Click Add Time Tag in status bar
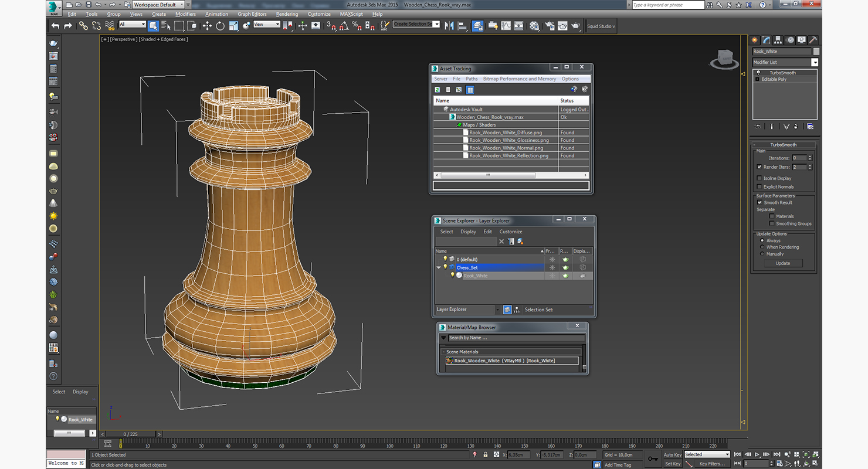Viewport: 868px width, 469px height. tap(618, 465)
